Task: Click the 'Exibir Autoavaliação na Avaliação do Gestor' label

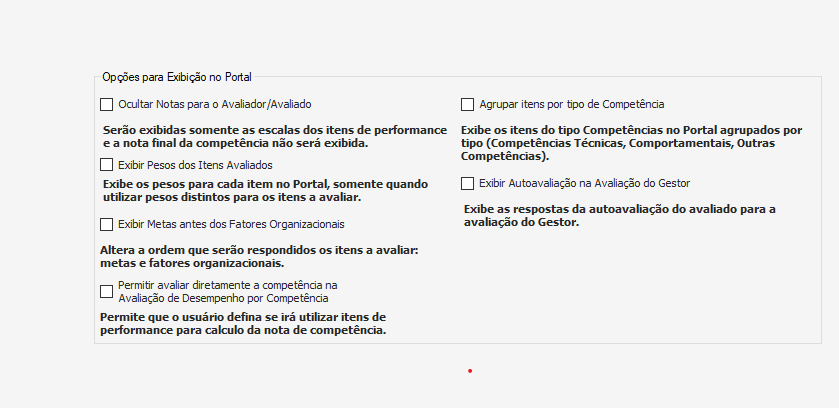Action: pyautogui.click(x=584, y=184)
